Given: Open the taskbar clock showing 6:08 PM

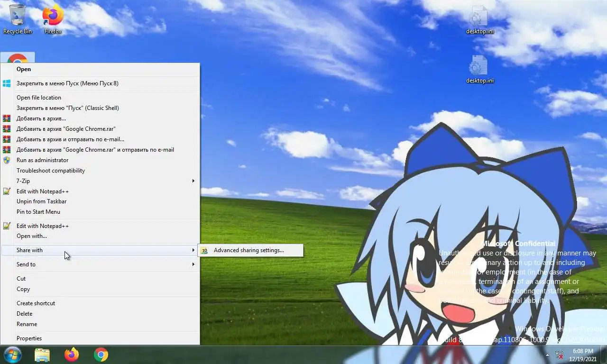Looking at the screenshot, I should pyautogui.click(x=583, y=355).
